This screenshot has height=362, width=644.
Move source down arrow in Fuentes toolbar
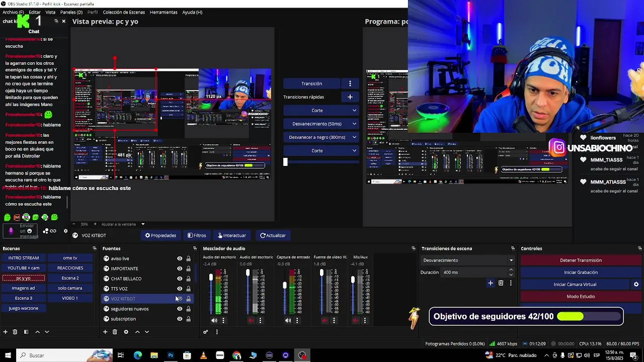(147, 332)
